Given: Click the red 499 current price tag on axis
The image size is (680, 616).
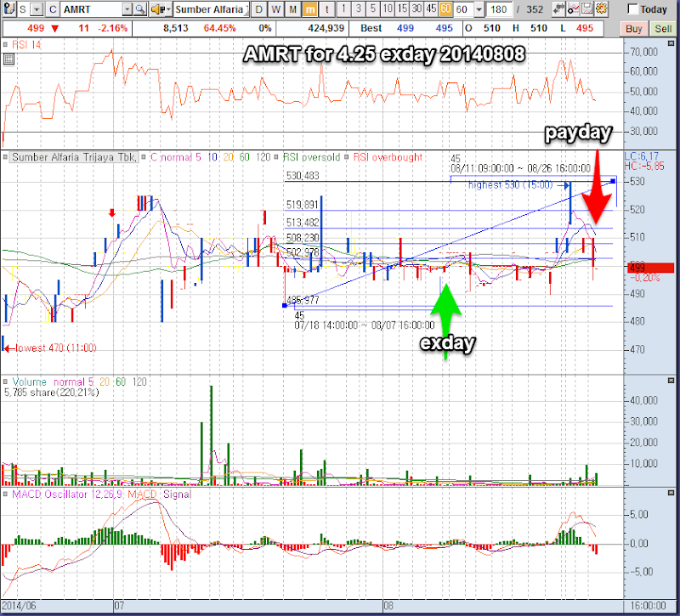Looking at the screenshot, I should pos(650,268).
